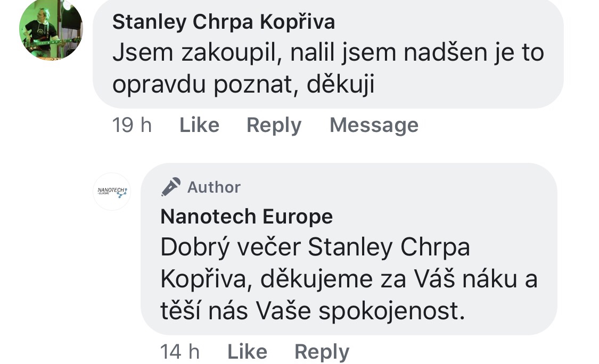Click the word "děkuji" in Stanley's comment
599x364 pixels.
(341, 86)
